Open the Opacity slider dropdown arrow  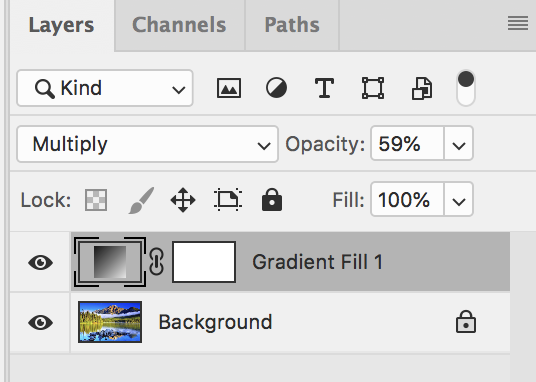coord(458,144)
